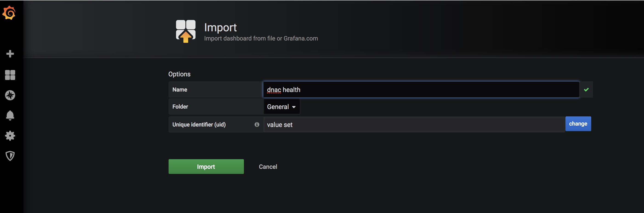Click the green checkmark beside Name
The width and height of the screenshot is (644, 213).
(586, 90)
